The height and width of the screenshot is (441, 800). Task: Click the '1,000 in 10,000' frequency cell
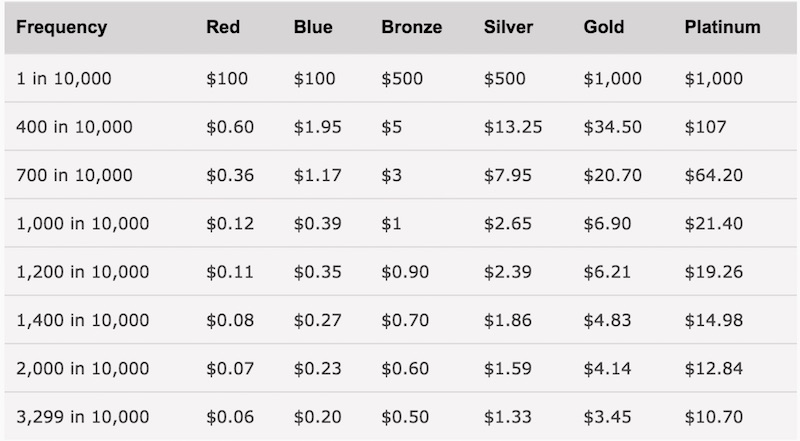(x=83, y=223)
